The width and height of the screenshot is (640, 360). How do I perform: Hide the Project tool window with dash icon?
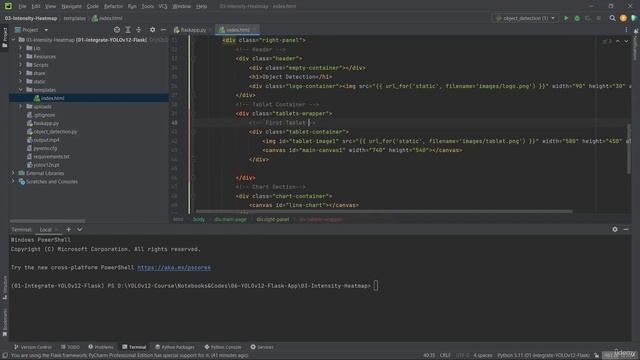point(163,30)
